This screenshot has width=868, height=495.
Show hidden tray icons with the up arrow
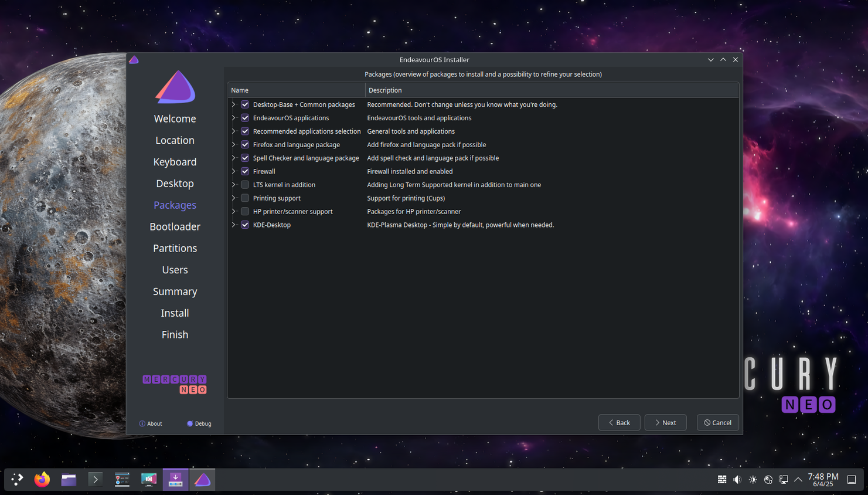[798, 480]
